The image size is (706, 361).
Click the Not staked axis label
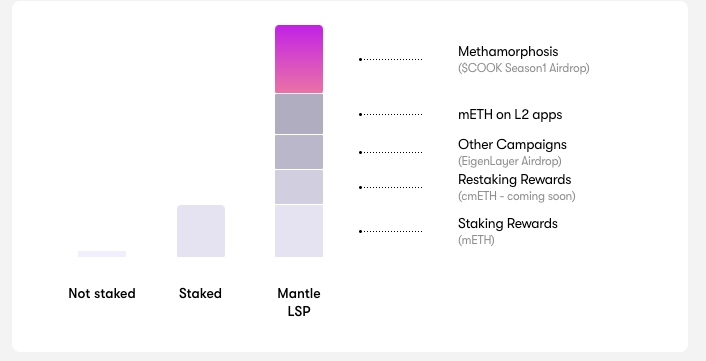point(102,293)
